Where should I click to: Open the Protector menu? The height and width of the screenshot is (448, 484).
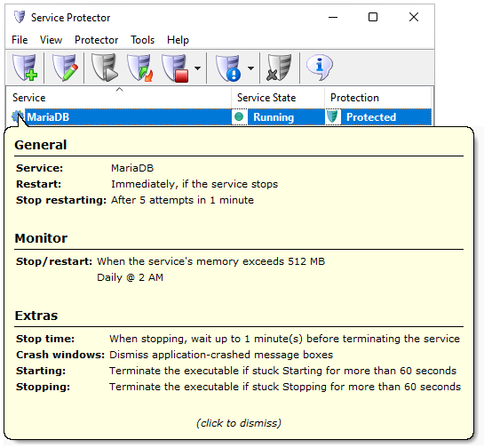coord(96,40)
